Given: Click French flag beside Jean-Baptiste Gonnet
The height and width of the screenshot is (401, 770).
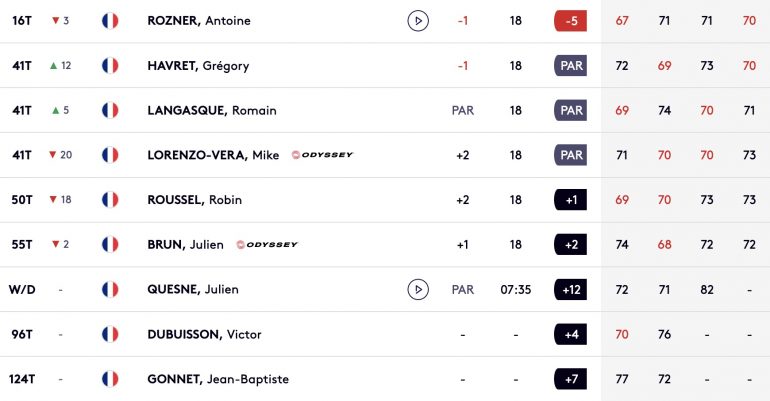Looking at the screenshot, I should click(x=110, y=379).
